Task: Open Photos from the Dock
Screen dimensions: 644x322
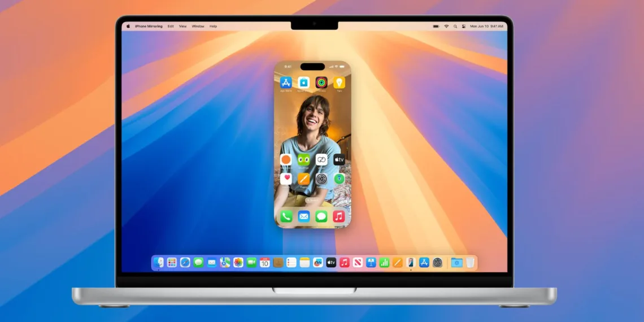Action: [x=238, y=263]
